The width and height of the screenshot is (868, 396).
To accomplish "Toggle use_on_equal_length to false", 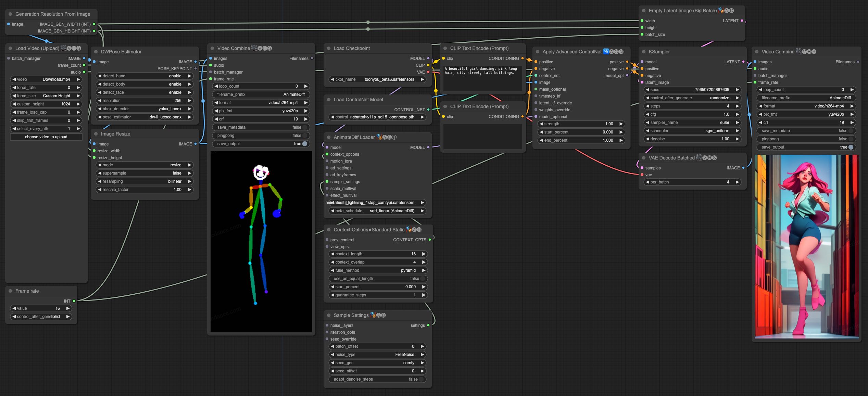I will 422,278.
